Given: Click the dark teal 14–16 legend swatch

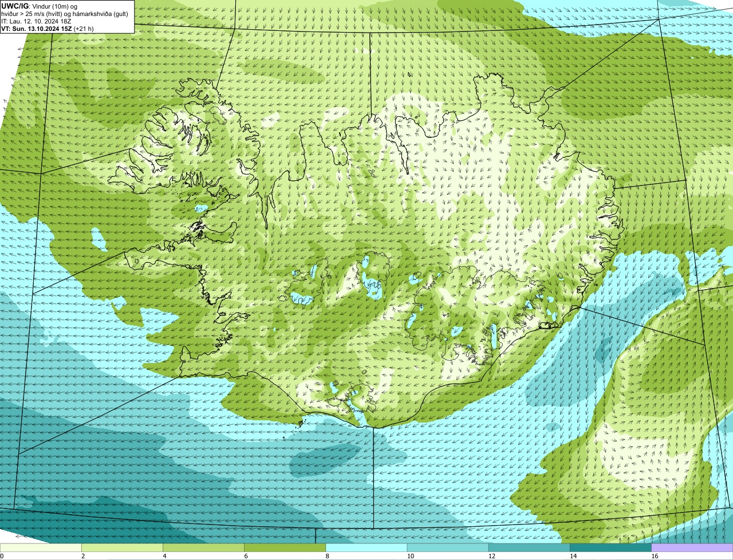Looking at the screenshot, I should click(610, 547).
